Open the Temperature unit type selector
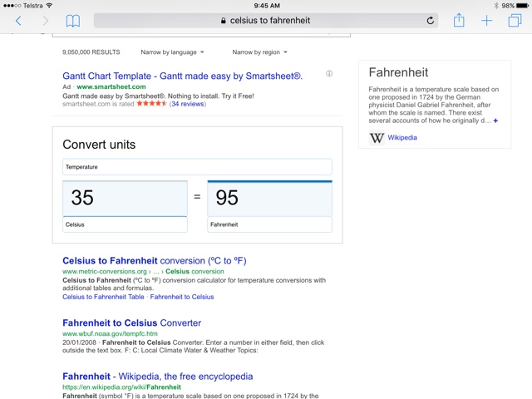The image size is (532, 399). tap(197, 167)
